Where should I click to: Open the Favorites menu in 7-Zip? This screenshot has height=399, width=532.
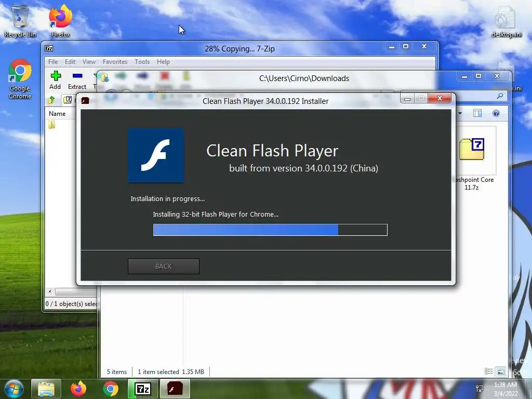tap(115, 62)
